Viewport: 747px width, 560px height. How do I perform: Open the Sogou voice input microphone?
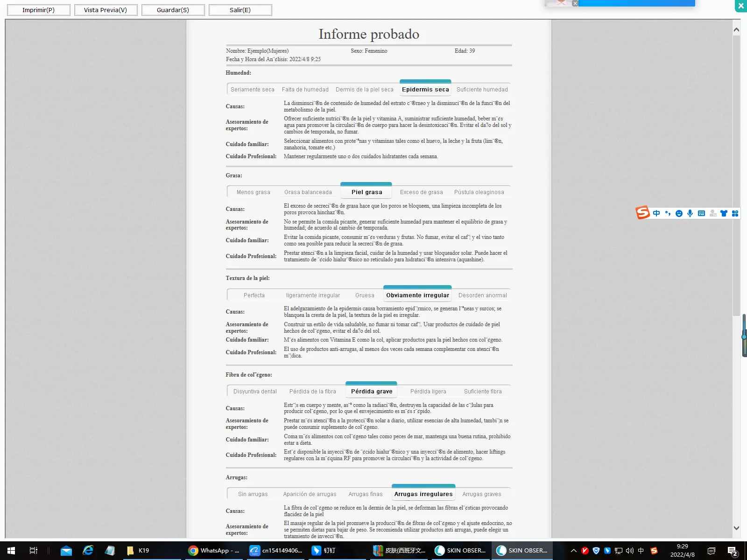tap(690, 213)
